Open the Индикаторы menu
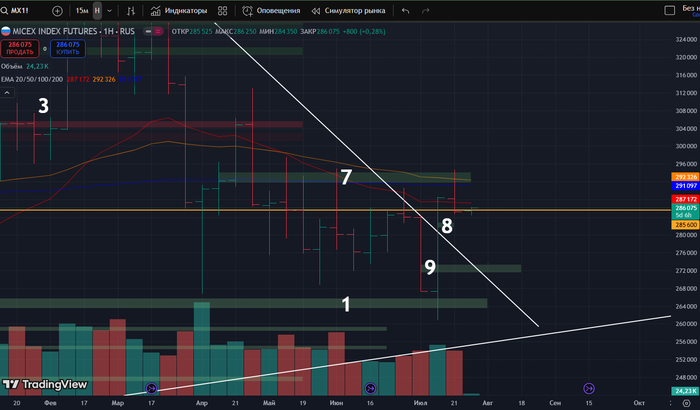The image size is (700, 410). 180,10
